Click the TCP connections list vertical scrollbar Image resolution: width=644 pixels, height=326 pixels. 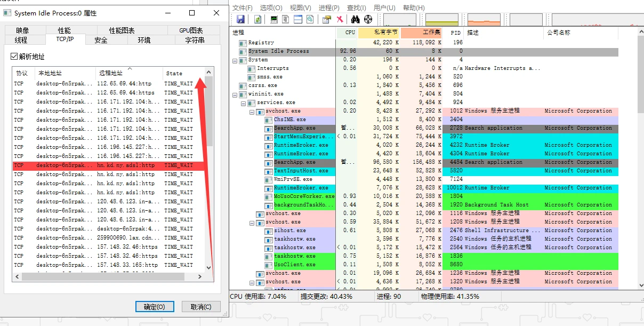[208, 171]
